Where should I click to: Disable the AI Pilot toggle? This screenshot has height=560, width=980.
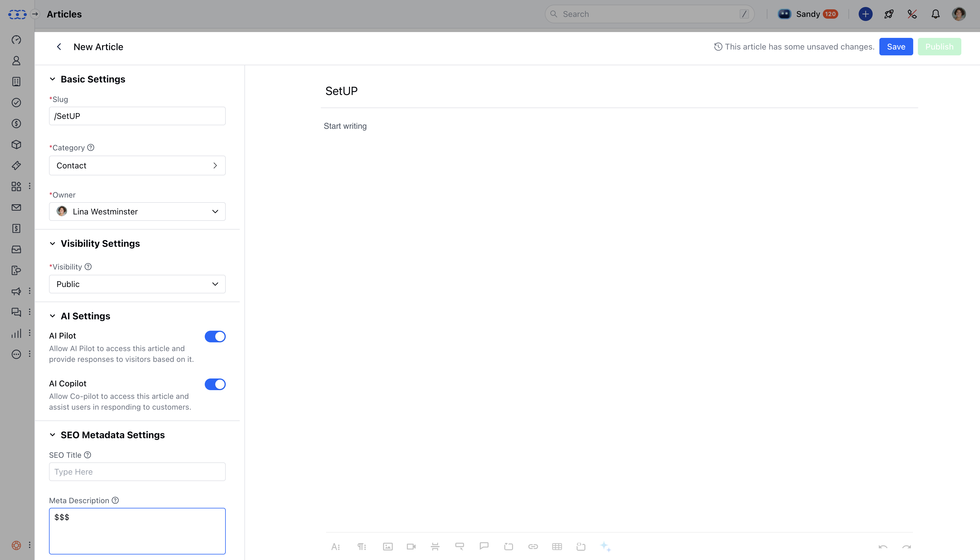point(215,337)
